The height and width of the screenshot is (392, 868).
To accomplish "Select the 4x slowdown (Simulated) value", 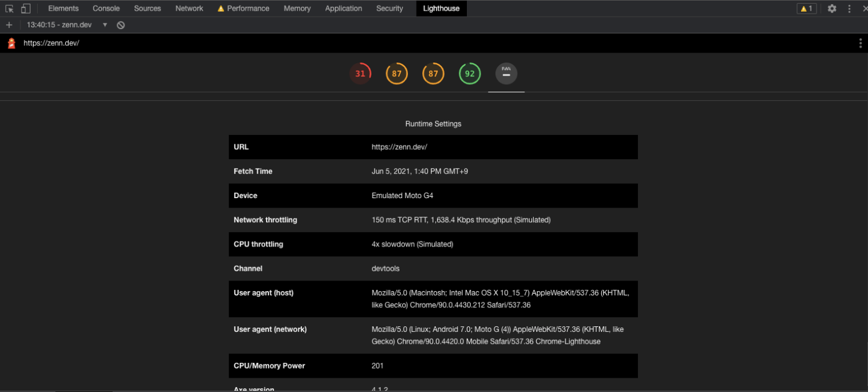I will coord(412,245).
